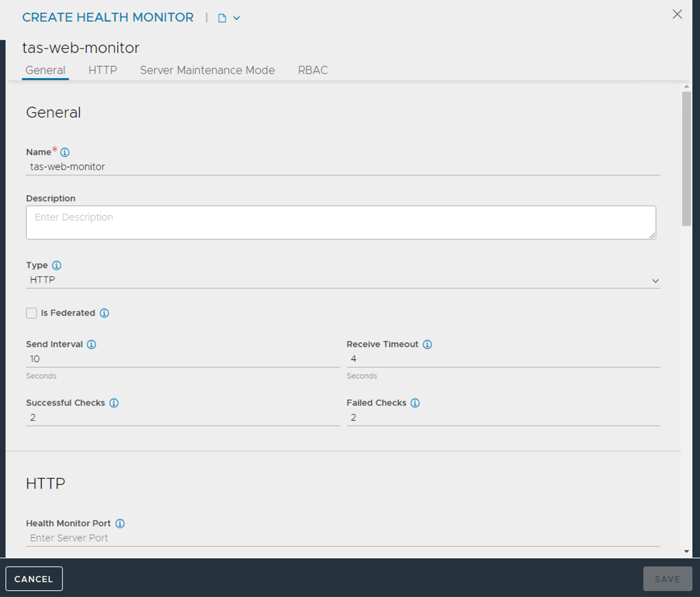Click the Health Monitor Port field
700x597 pixels.
(x=343, y=538)
